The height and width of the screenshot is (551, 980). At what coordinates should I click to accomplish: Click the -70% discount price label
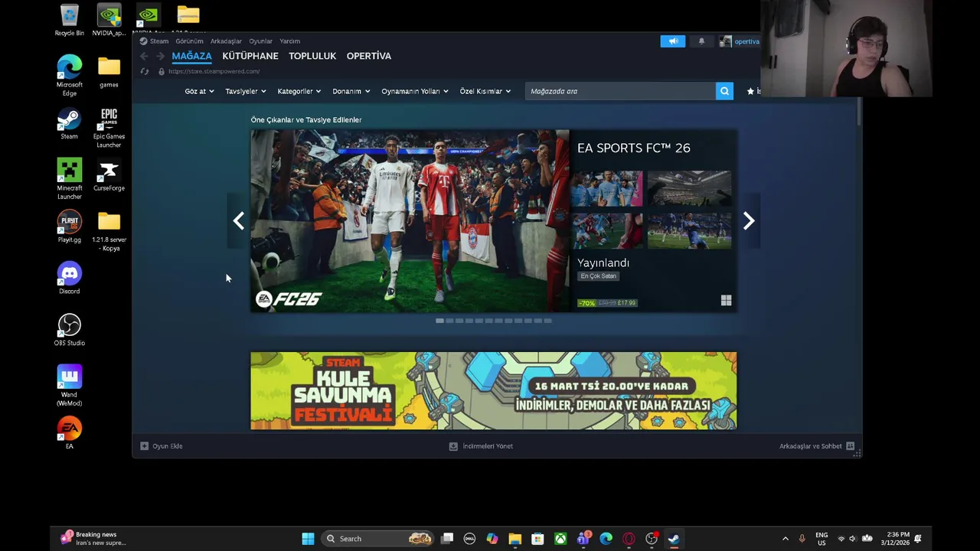click(587, 303)
